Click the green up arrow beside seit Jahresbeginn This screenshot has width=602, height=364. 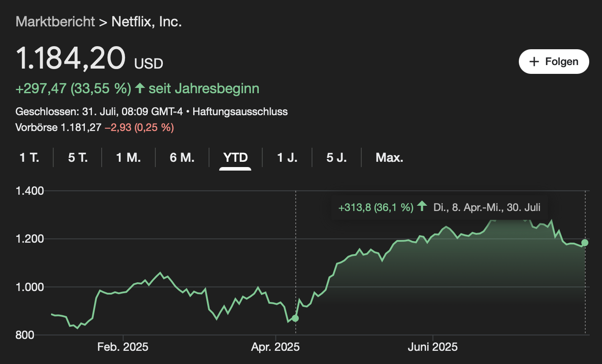tap(140, 88)
